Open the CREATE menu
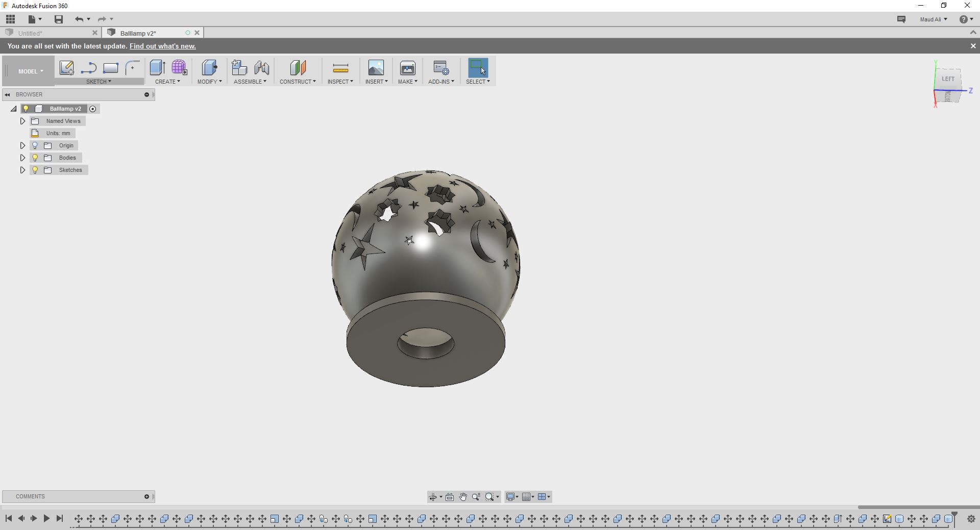The image size is (980, 530). point(167,82)
